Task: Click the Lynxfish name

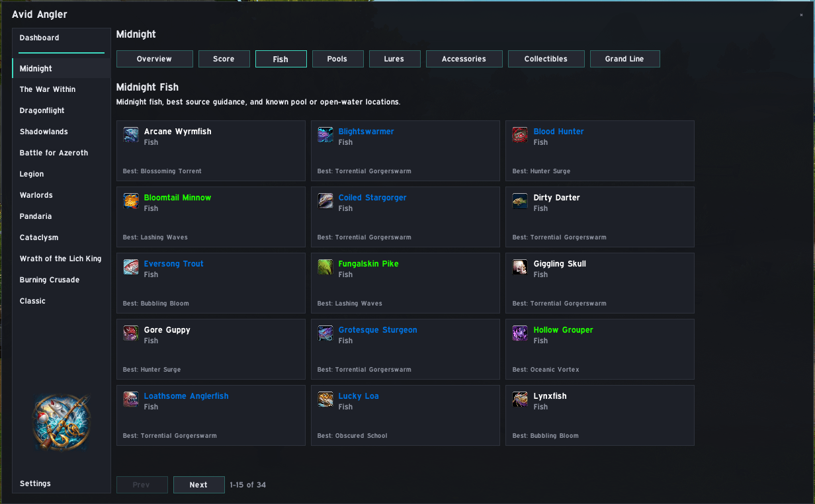Action: 550,396
